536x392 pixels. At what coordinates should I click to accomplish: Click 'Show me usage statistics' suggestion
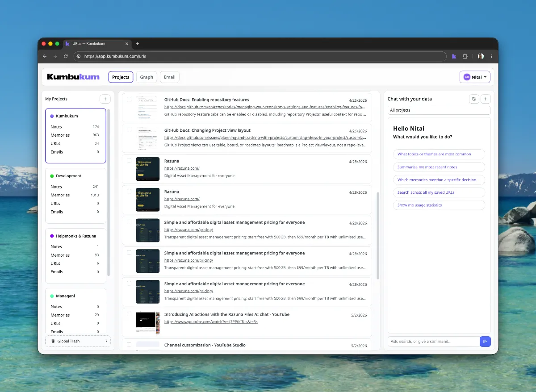coord(439,205)
